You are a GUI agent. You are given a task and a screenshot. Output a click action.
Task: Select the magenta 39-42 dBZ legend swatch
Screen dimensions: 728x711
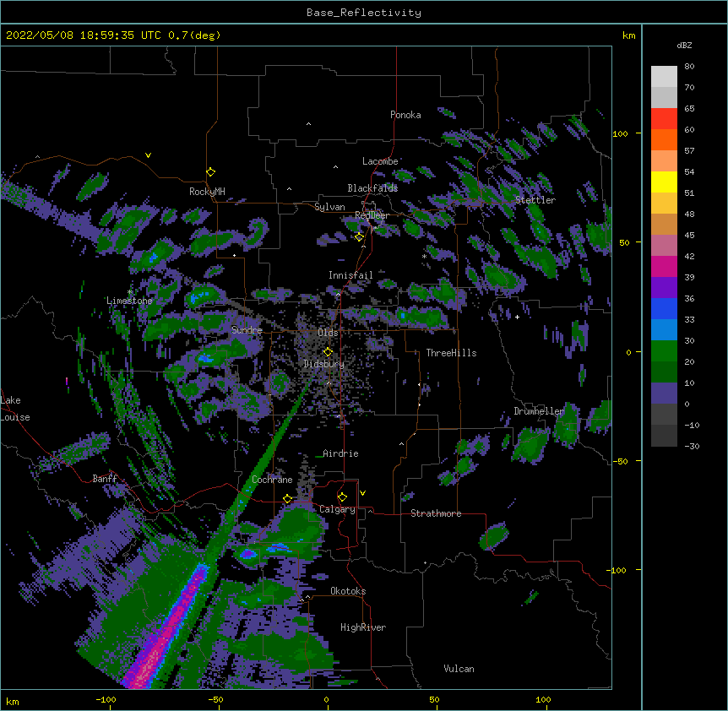click(x=664, y=266)
